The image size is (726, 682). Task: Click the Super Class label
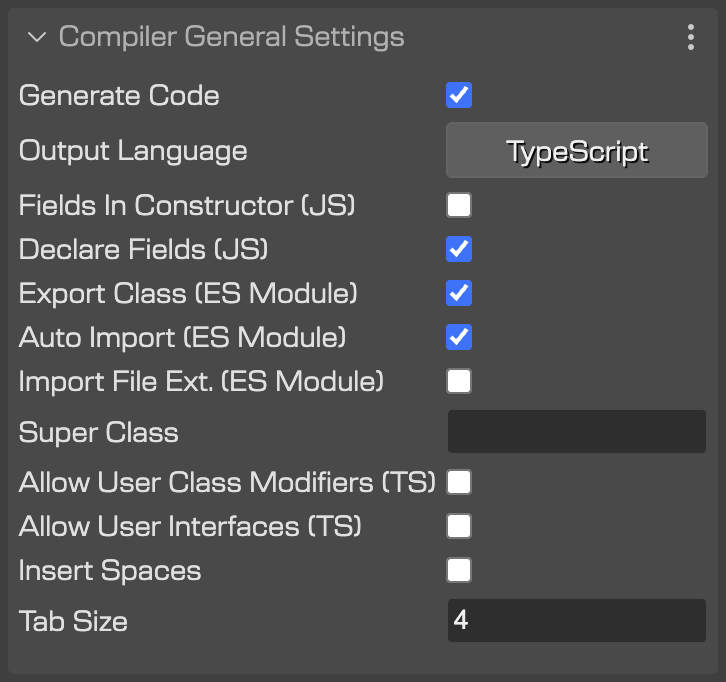pyautogui.click(x=99, y=432)
